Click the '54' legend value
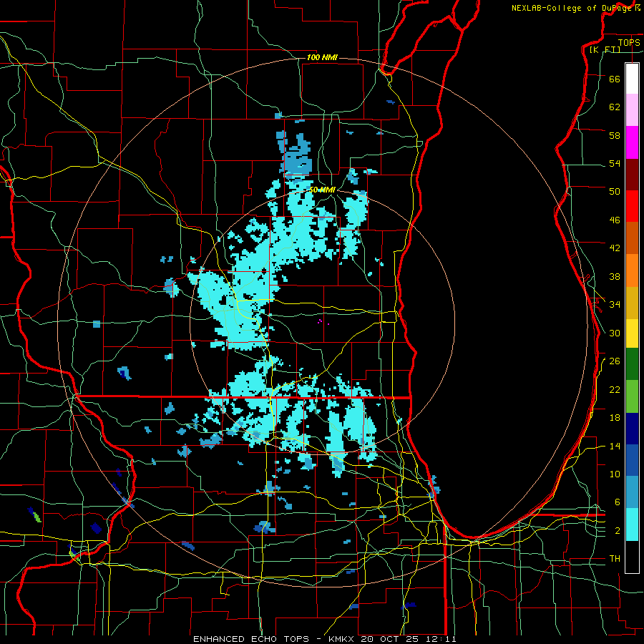This screenshot has height=644, width=644. click(615, 163)
